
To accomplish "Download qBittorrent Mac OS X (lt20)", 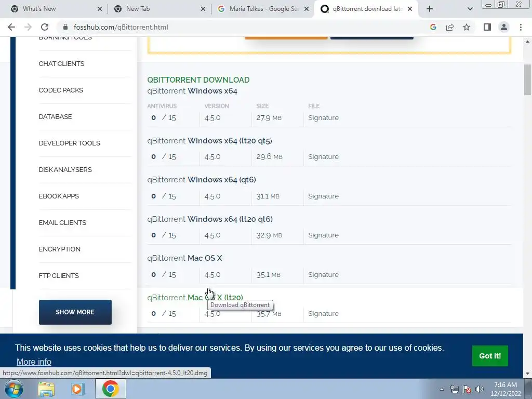I will pyautogui.click(x=195, y=298).
